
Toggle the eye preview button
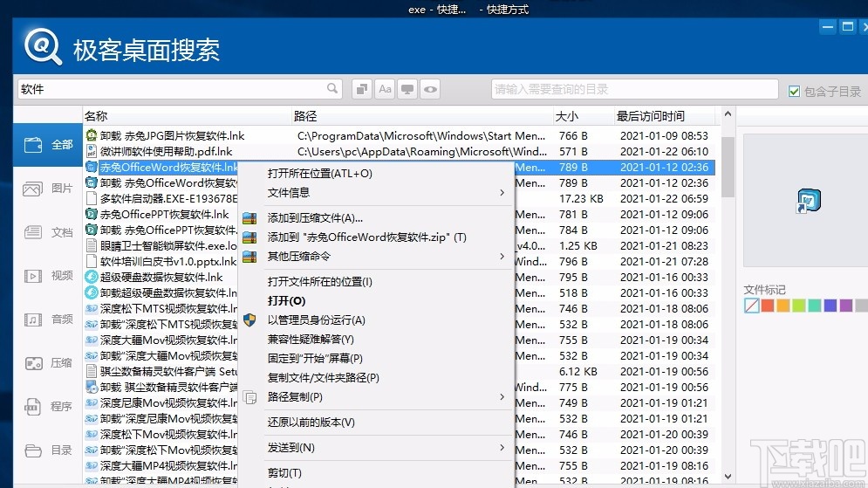[x=431, y=89]
